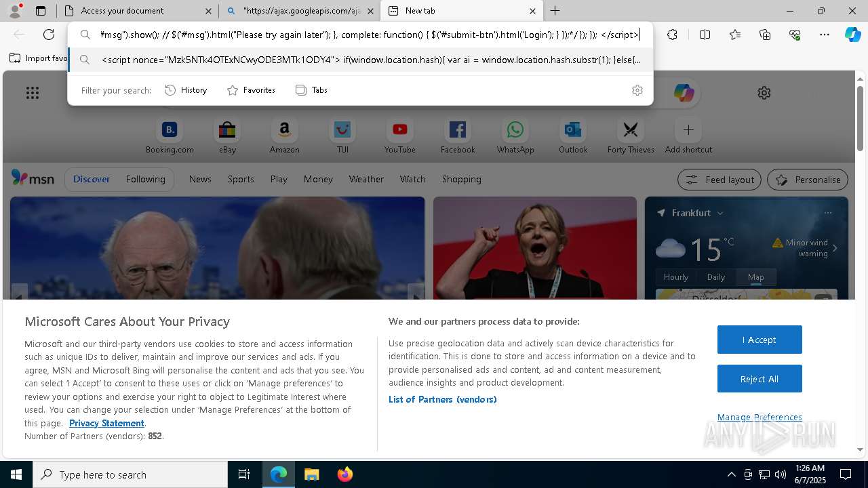Switch to Access your document tab

[x=138, y=11]
